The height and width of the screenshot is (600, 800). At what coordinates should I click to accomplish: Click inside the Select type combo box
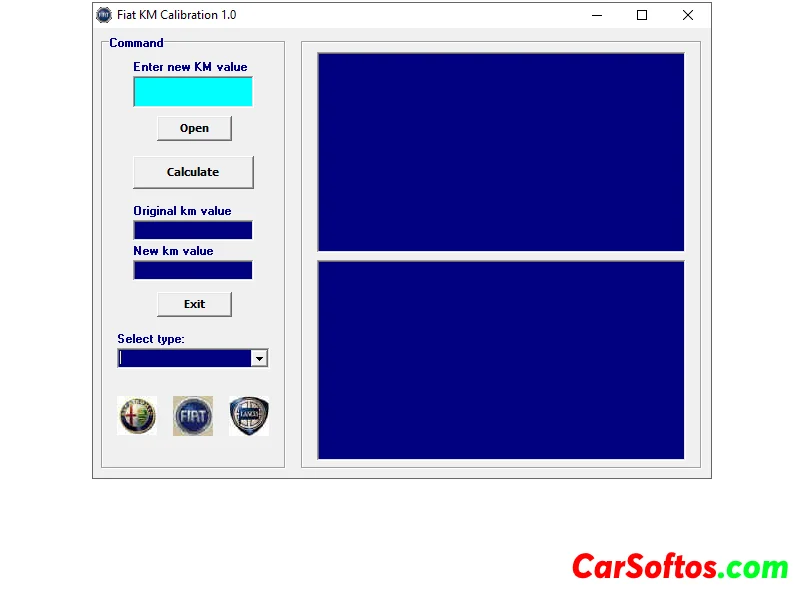pyautogui.click(x=184, y=358)
